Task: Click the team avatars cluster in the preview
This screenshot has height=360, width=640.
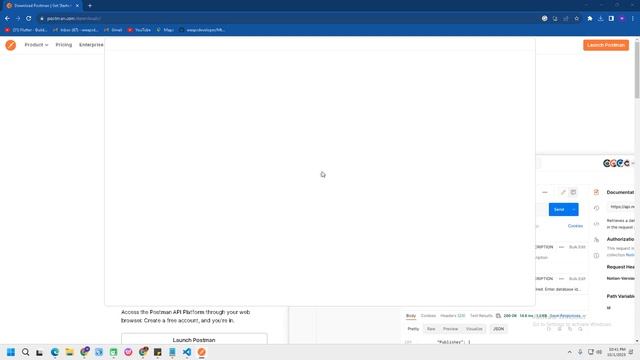Action: [x=616, y=163]
